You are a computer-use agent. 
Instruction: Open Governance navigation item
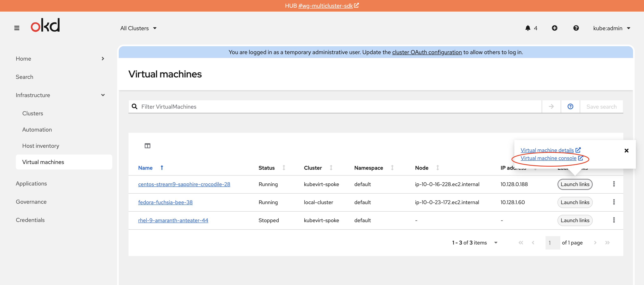[31, 202]
